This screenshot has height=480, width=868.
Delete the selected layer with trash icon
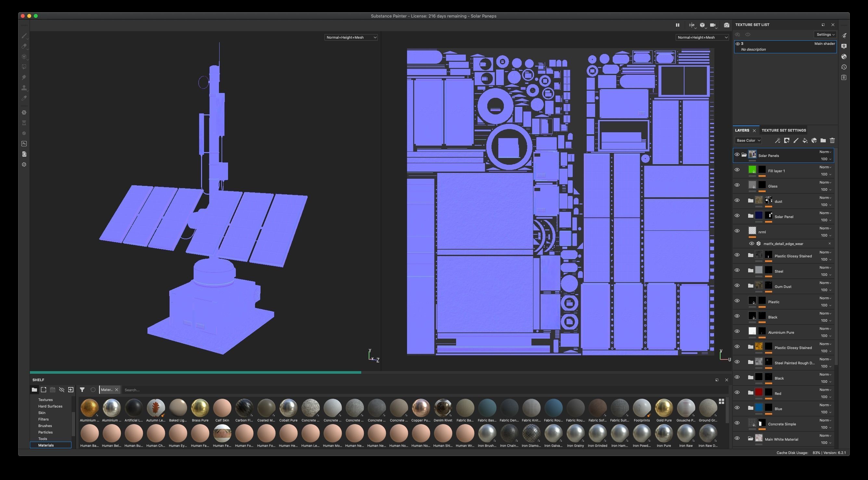[x=832, y=141]
